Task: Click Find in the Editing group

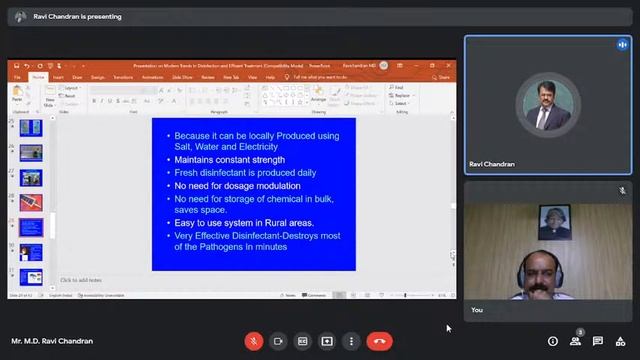Action: click(396, 87)
